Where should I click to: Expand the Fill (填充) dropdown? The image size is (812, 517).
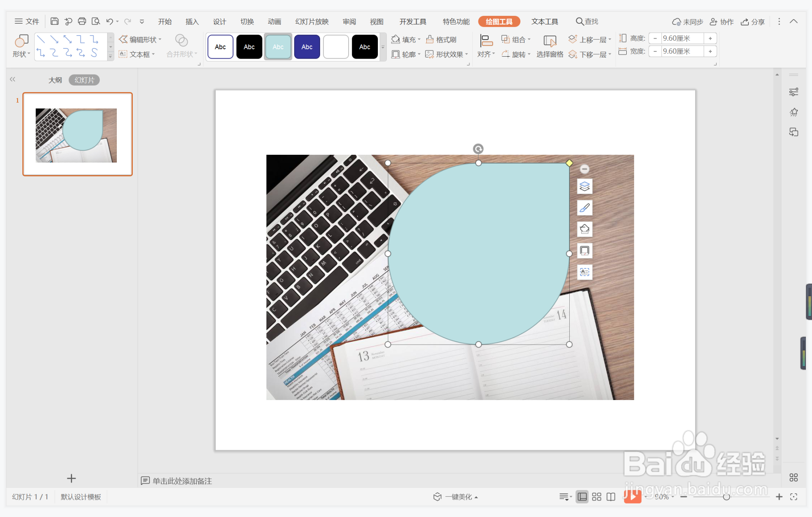[x=419, y=40]
